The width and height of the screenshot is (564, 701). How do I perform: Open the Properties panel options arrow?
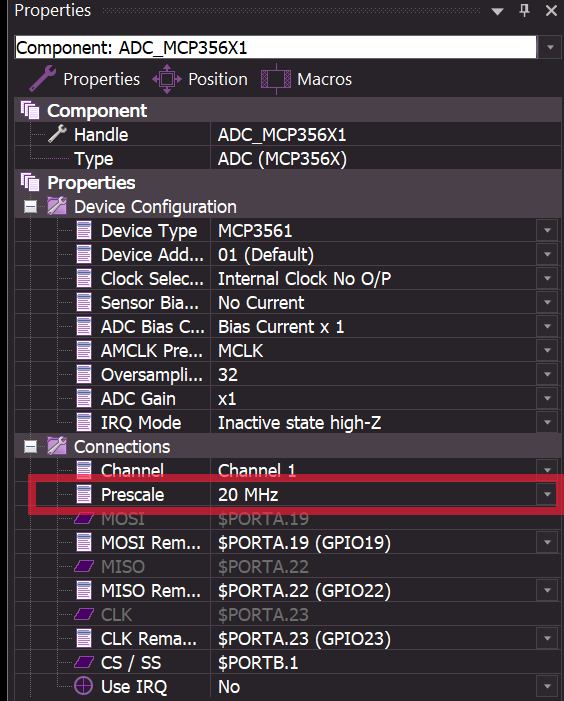click(497, 11)
